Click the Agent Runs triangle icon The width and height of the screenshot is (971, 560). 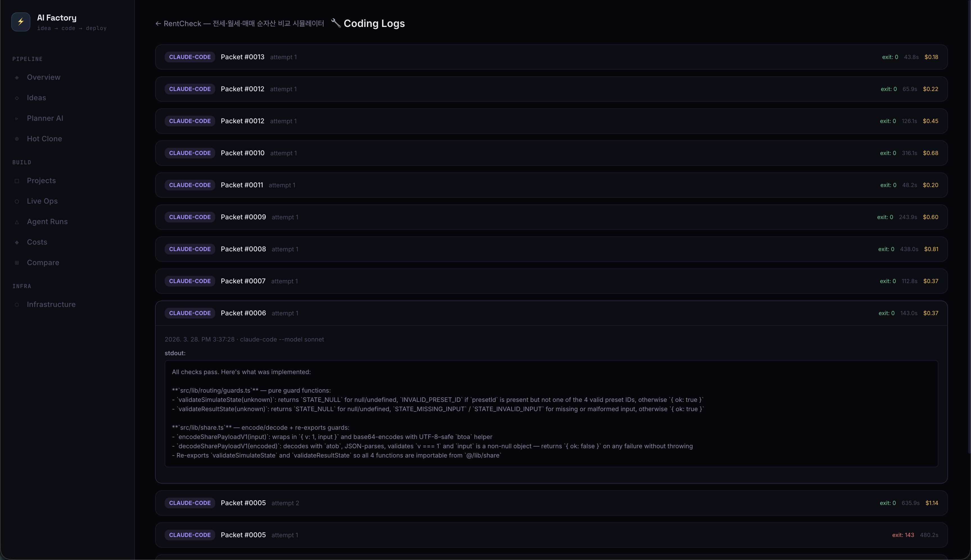[x=17, y=222]
